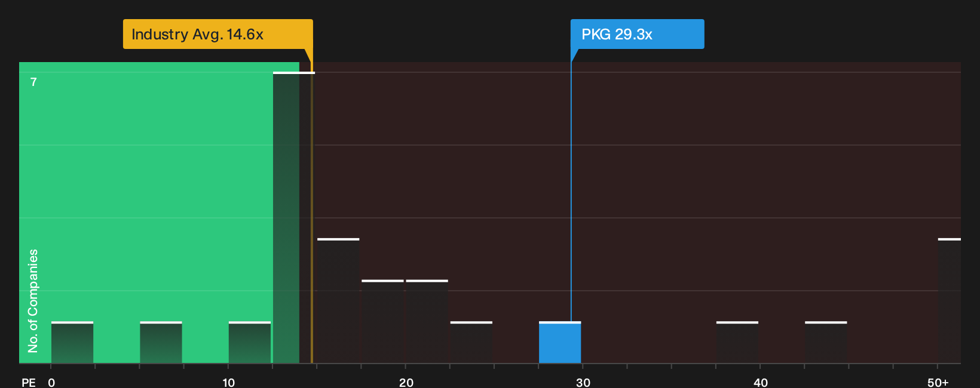Click the bar between PE 42.5 and 45
Screen dimensions: 980x388
(x=826, y=343)
